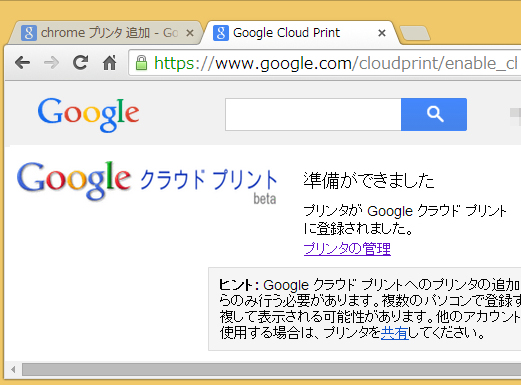Close the chrome プリンタ 追加 tab

pyautogui.click(x=190, y=33)
